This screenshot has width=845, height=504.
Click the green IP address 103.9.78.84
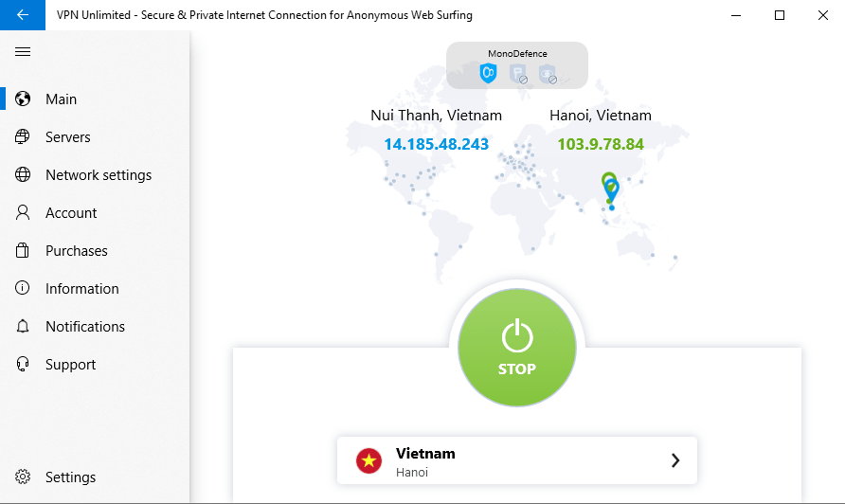(x=601, y=144)
